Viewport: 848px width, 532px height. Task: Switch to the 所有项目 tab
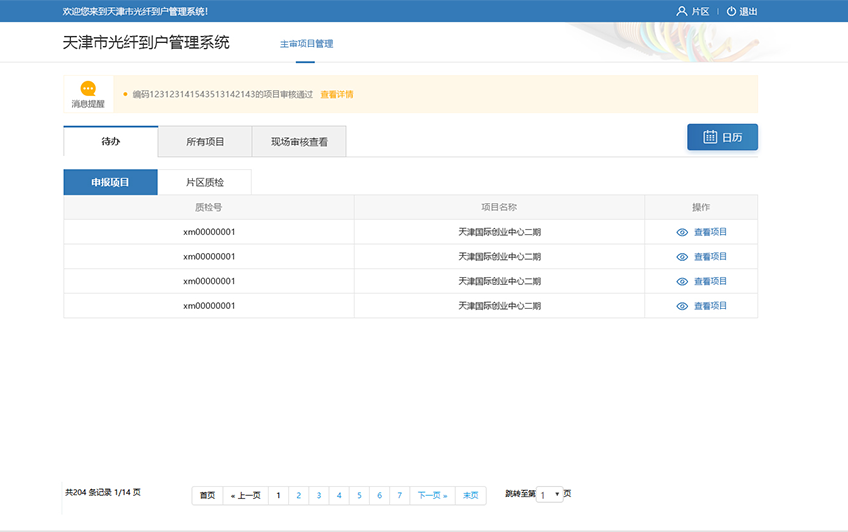pos(205,142)
